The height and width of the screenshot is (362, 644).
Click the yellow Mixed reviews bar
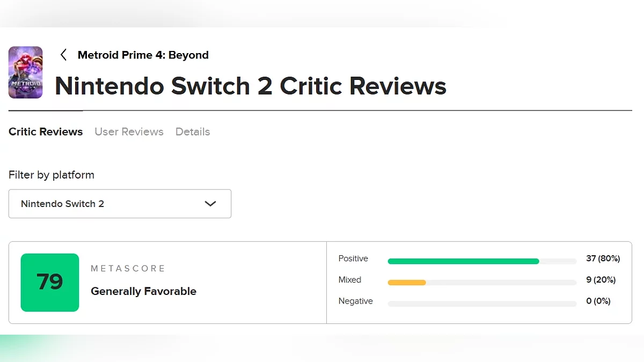tap(407, 282)
